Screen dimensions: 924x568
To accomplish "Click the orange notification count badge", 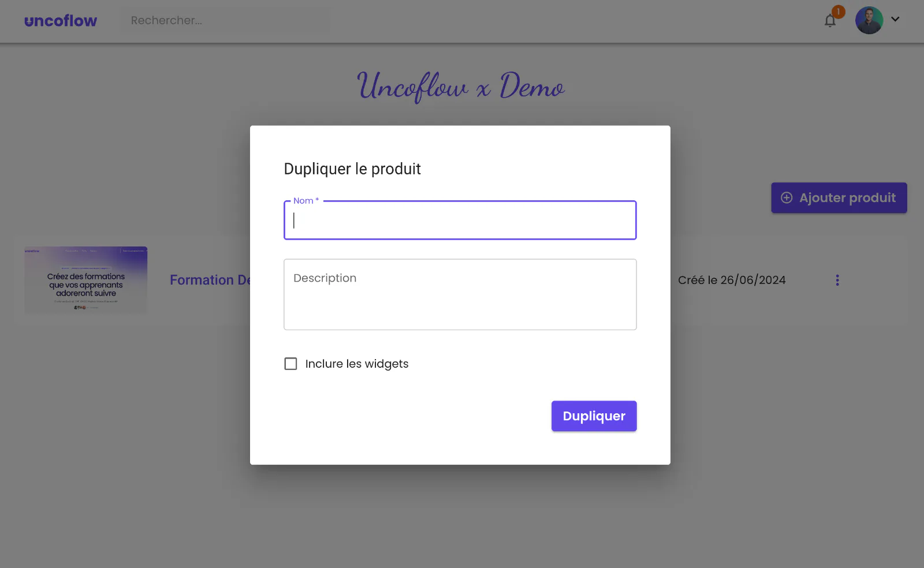I will pos(839,12).
